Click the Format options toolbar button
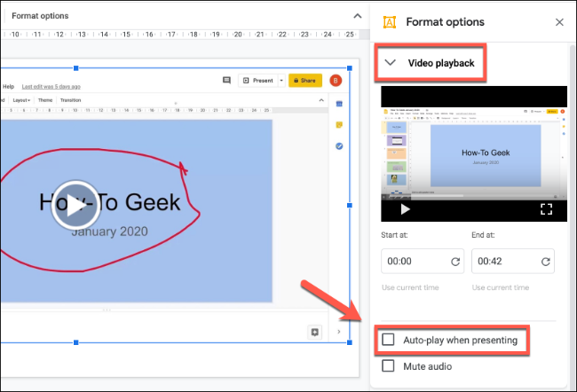 point(41,16)
